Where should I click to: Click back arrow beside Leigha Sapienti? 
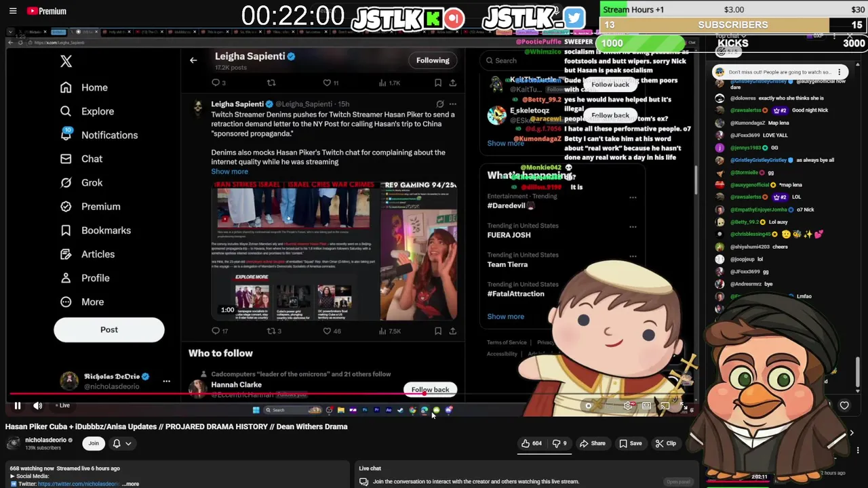click(x=193, y=60)
